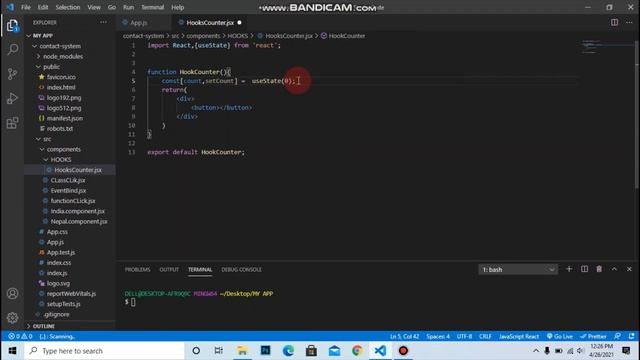Screen dimensions: 640x360
Task: Switch to the DEBUG CONSOLE tab
Action: pos(242,269)
